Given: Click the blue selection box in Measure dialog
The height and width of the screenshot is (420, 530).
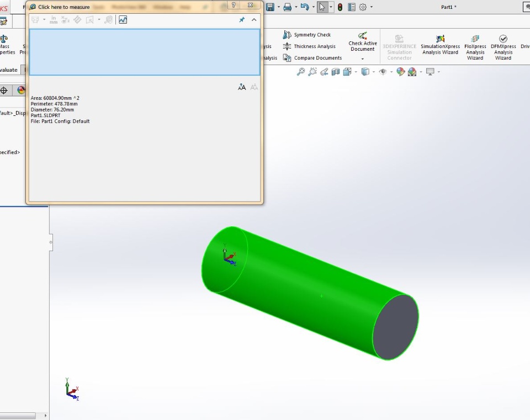Looking at the screenshot, I should [x=145, y=52].
